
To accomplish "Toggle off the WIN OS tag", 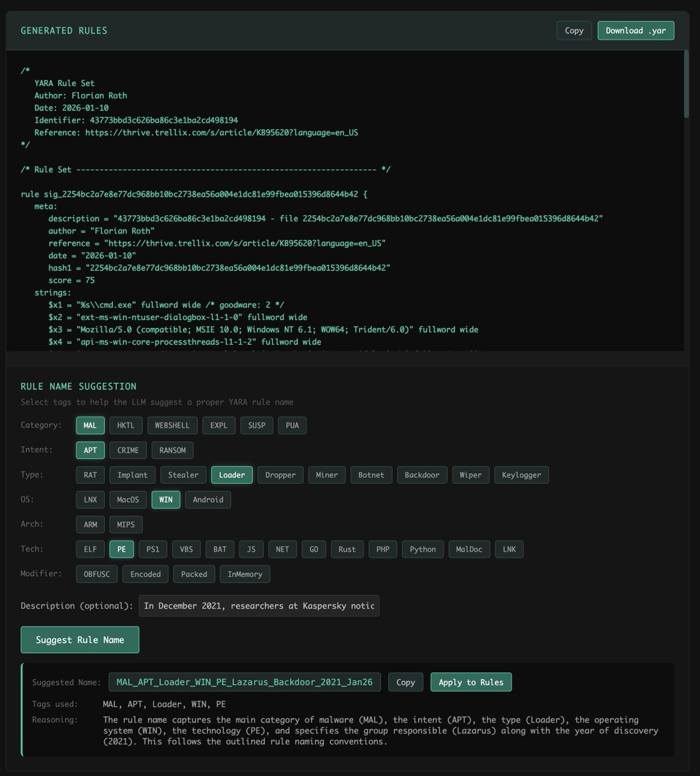I will coord(166,499).
